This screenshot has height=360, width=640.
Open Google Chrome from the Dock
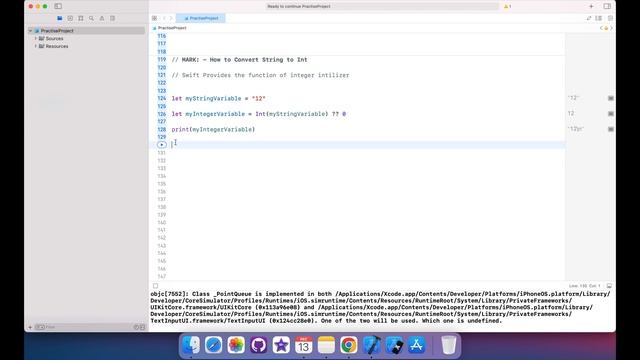click(x=349, y=345)
